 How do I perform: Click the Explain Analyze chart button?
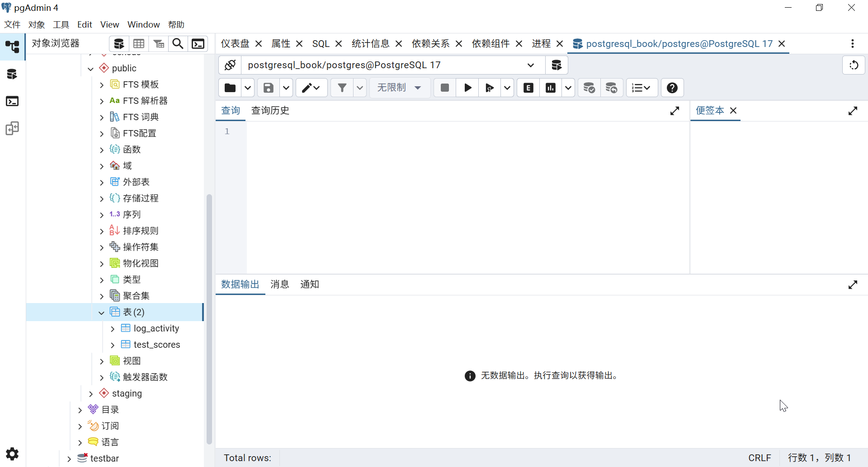pyautogui.click(x=551, y=88)
